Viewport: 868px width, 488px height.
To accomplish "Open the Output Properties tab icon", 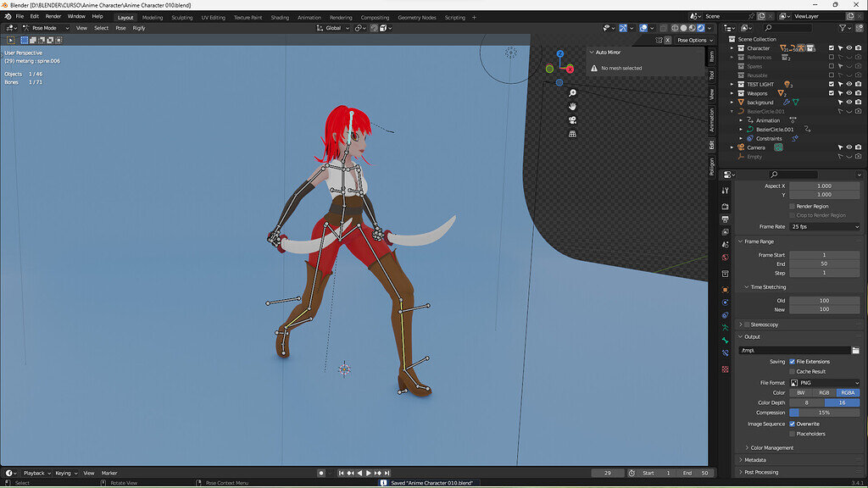I will (726, 218).
